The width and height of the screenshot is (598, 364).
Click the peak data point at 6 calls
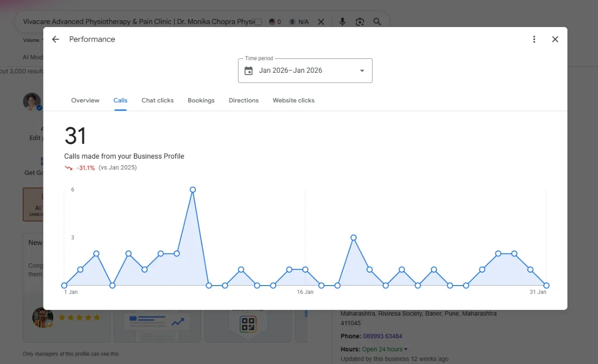(192, 189)
